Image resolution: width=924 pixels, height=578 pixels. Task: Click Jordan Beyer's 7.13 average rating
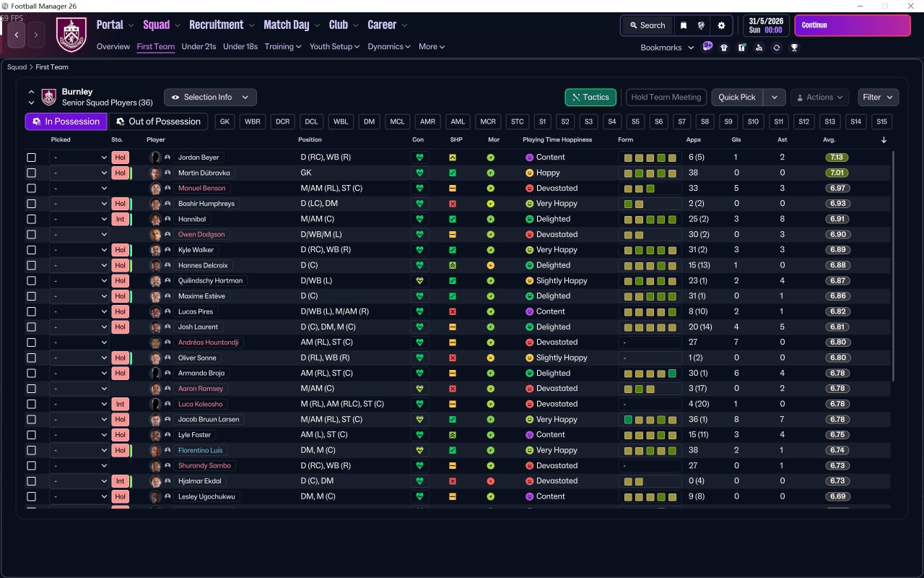tap(837, 158)
